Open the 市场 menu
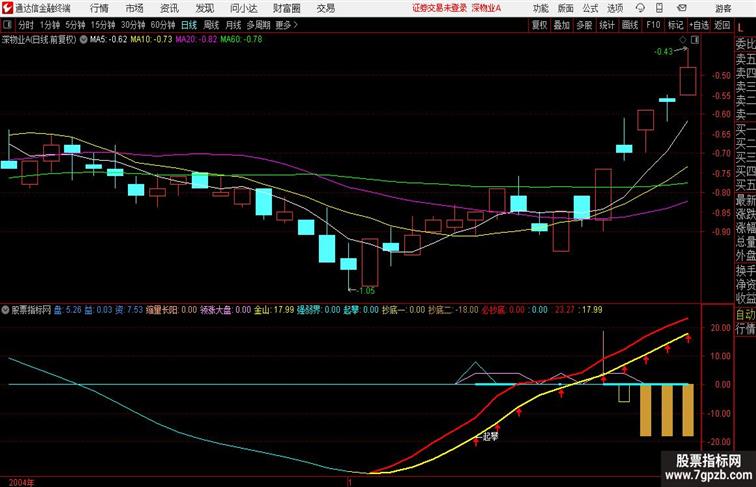This screenshot has width=756, height=487. (x=135, y=8)
